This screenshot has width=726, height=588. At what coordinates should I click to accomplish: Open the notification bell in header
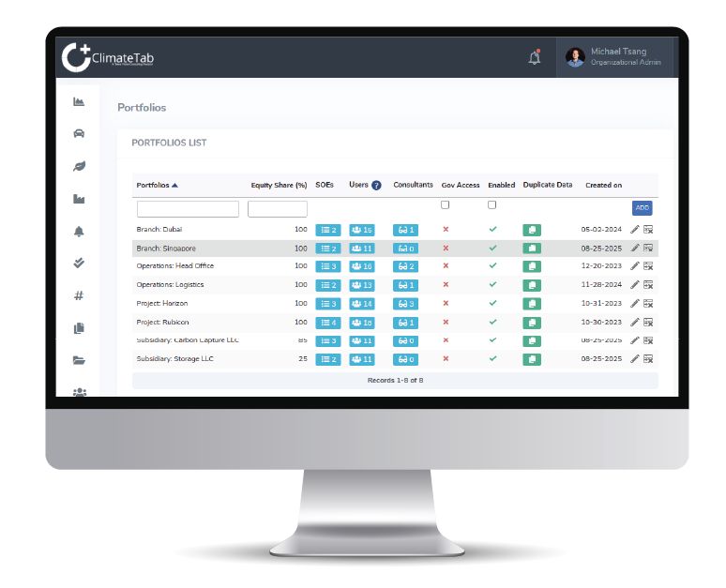pyautogui.click(x=535, y=57)
